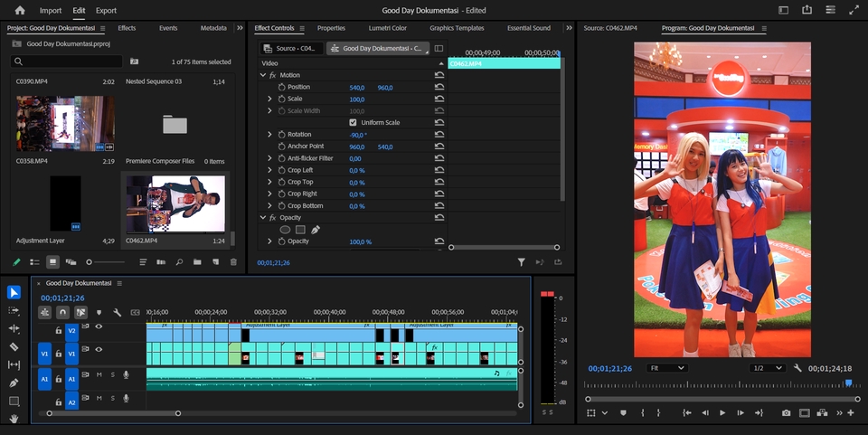Open the Fit zoom level dropdown
The height and width of the screenshot is (435, 868).
[667, 368]
